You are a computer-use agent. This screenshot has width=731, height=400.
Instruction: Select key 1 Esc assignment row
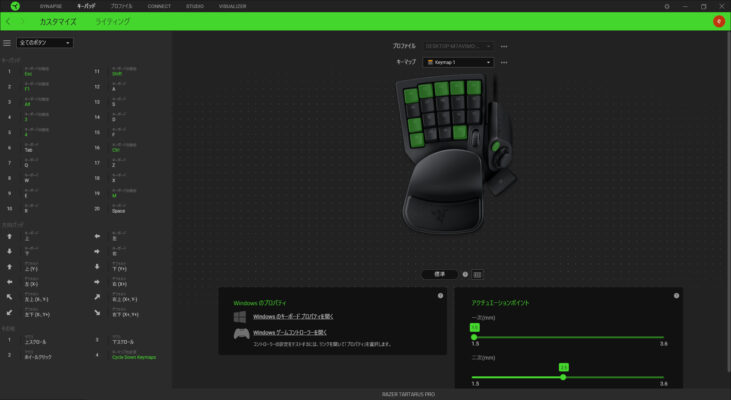(44, 71)
